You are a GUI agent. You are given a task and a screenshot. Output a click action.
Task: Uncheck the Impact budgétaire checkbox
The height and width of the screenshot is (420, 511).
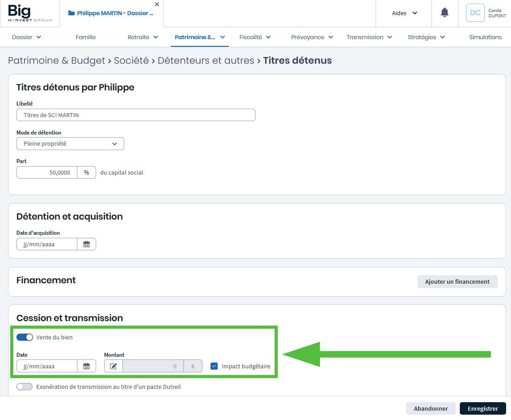coord(214,366)
